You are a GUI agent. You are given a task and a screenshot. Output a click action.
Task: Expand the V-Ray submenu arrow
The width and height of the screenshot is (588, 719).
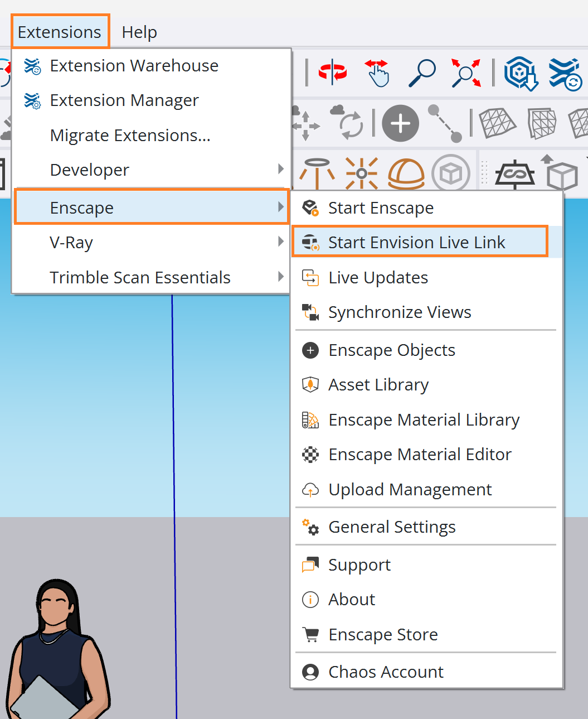pyautogui.click(x=280, y=242)
